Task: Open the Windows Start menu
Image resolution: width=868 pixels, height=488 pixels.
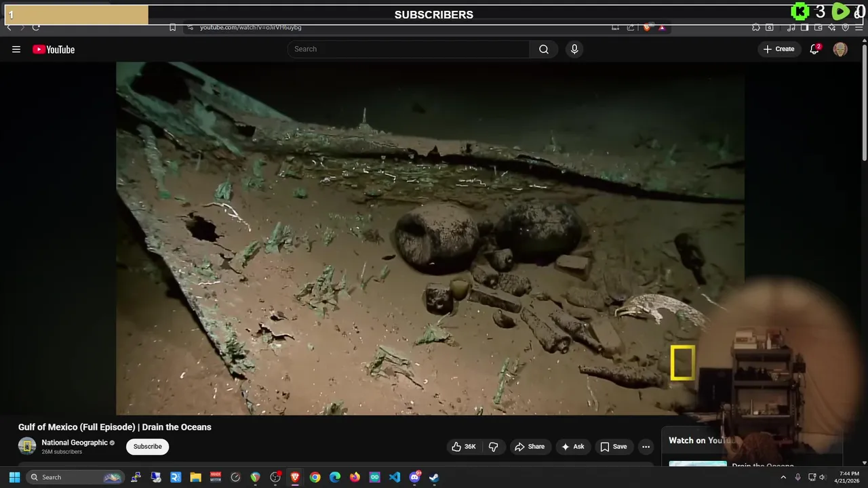Action: (14, 477)
